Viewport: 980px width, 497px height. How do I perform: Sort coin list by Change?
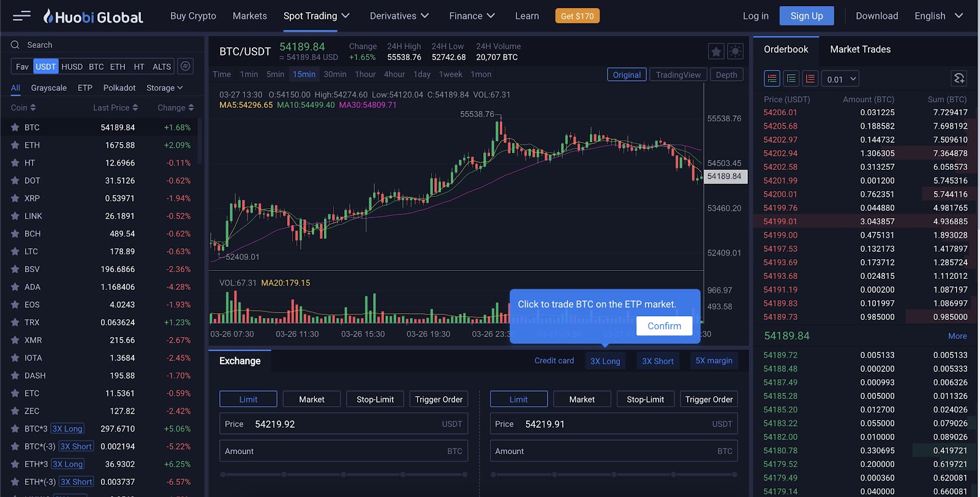(176, 108)
